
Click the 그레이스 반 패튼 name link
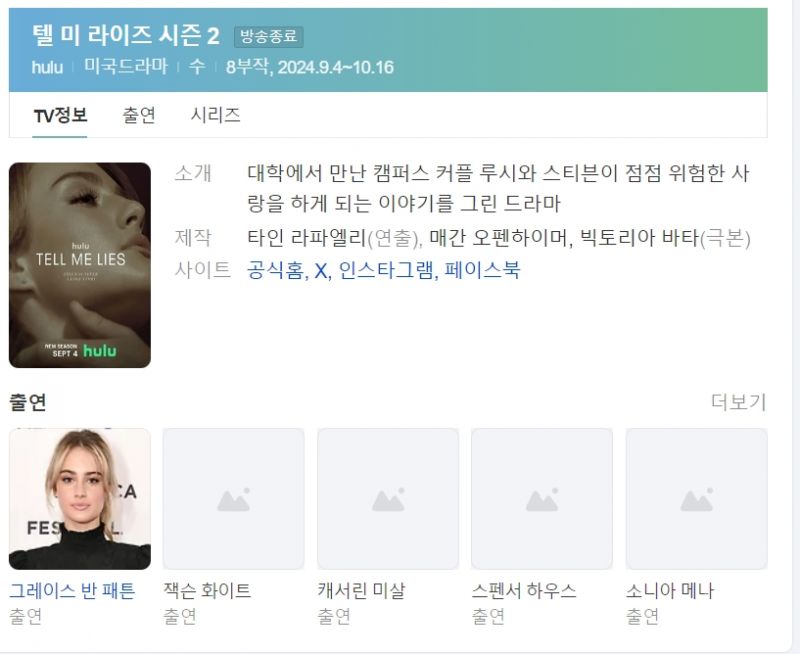tap(72, 591)
